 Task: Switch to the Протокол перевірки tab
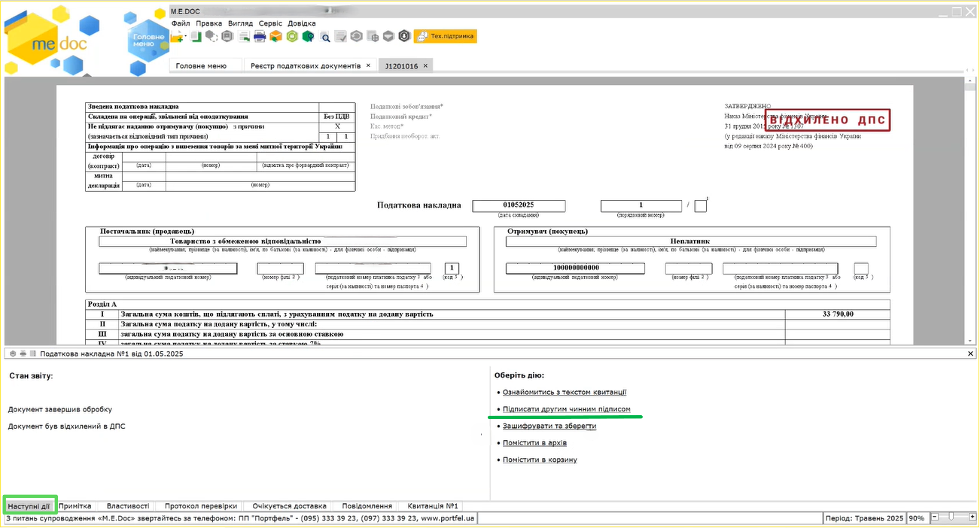pos(200,506)
